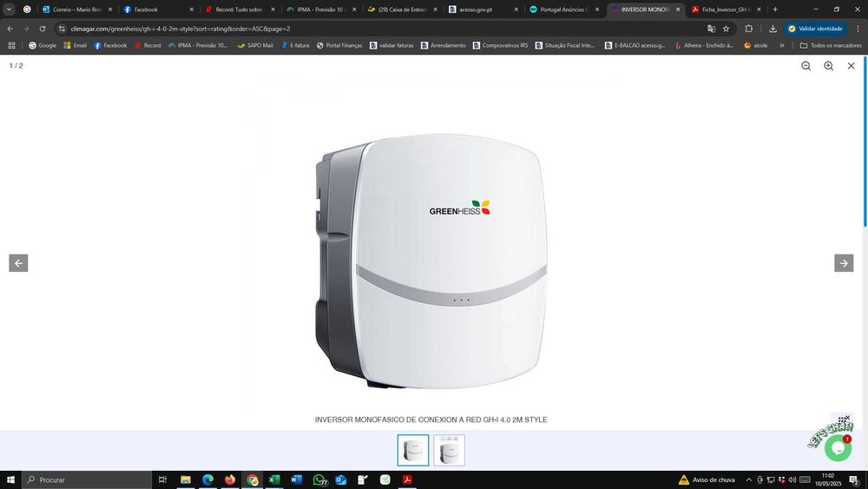Image resolution: width=868 pixels, height=489 pixels.
Task: Switch to the Caixa de Entrada tab
Action: pos(403,10)
